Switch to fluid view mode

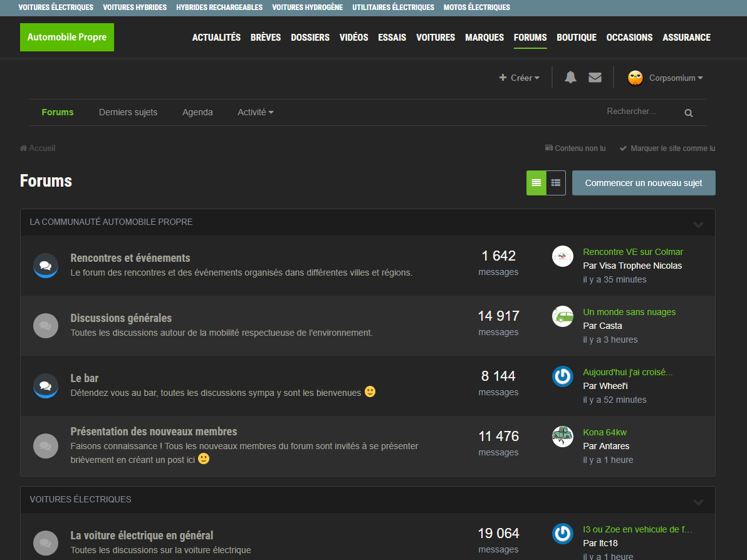pyautogui.click(x=536, y=183)
